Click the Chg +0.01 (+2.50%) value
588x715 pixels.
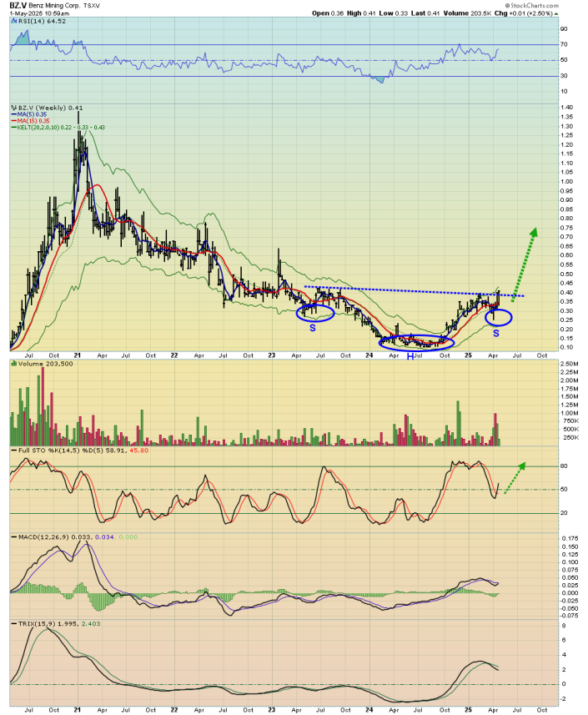pos(523,13)
